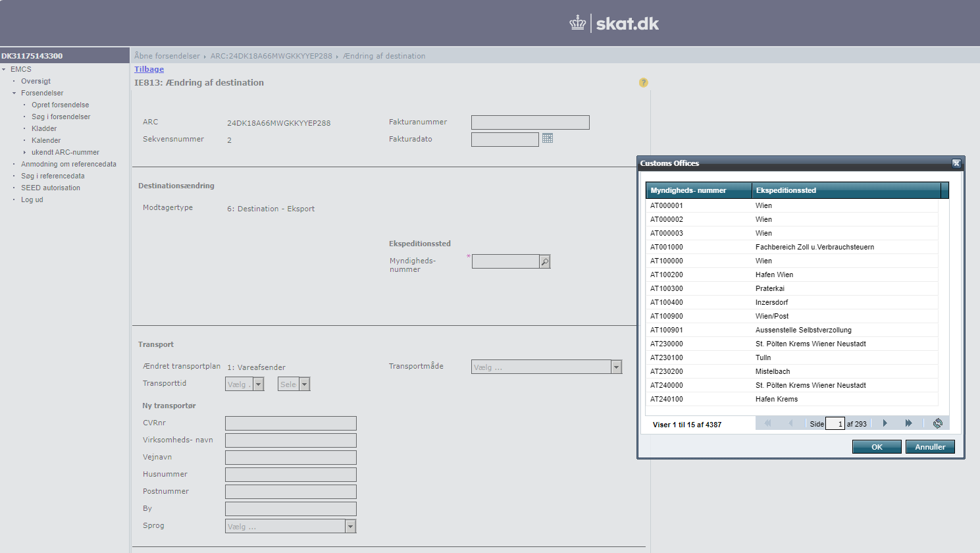Click the ARC number breadcrumb

pos(271,56)
